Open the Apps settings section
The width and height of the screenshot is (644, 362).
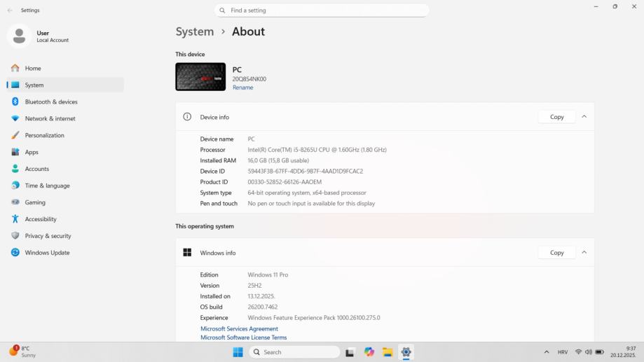[65, 152]
